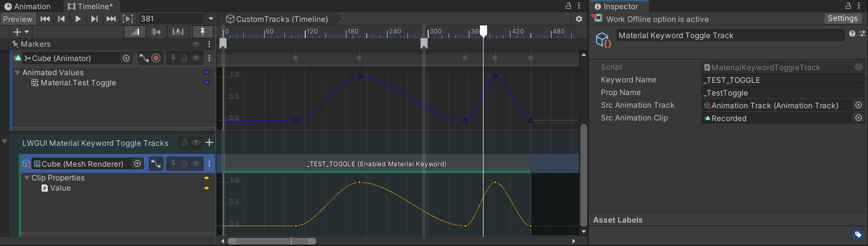Click the horizontal timeline scrollbar thumb
The height and width of the screenshot is (246, 868).
[x=272, y=241]
